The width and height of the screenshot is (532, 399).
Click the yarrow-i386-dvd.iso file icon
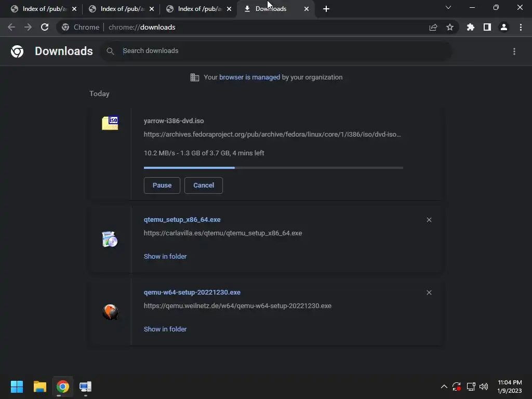coord(110,123)
